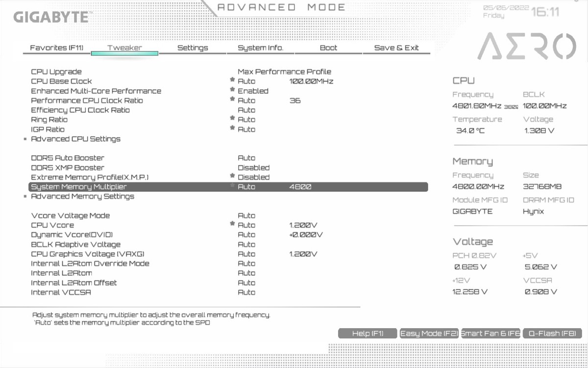
Task: Change the CPU Base Clock Auto value
Action: coord(246,81)
